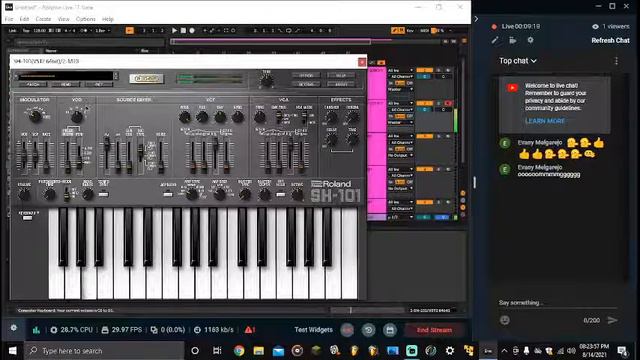Click the replay buffer circular-arrow icon

pyautogui.click(x=369, y=330)
